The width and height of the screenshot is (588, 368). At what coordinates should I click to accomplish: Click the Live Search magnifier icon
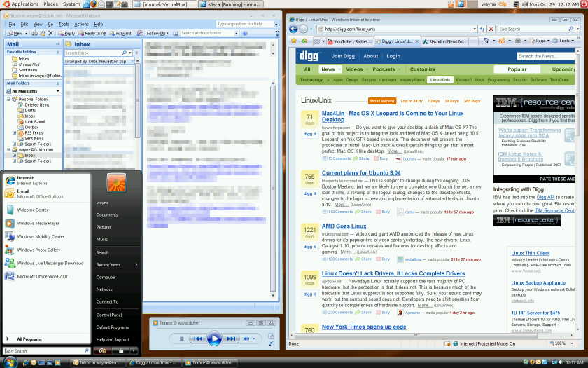tap(571, 29)
